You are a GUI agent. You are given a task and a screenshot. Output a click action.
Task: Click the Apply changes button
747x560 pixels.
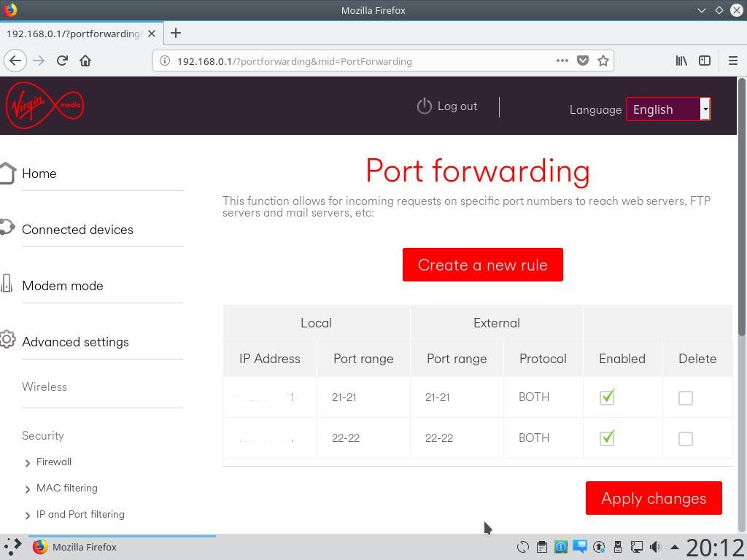[654, 498]
